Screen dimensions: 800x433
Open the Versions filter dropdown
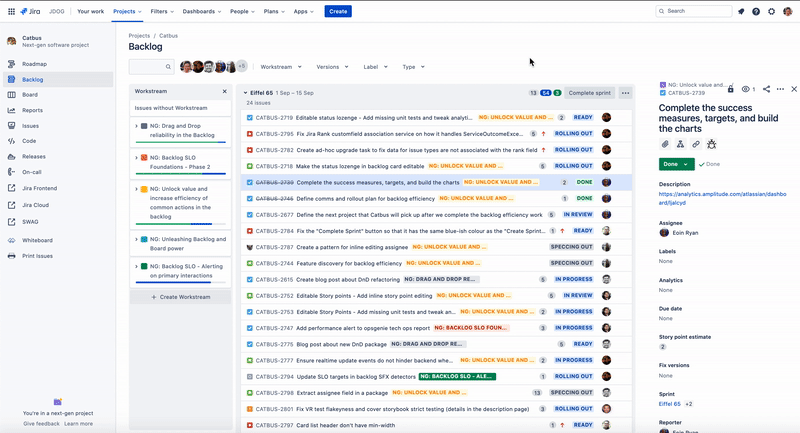[332, 67]
